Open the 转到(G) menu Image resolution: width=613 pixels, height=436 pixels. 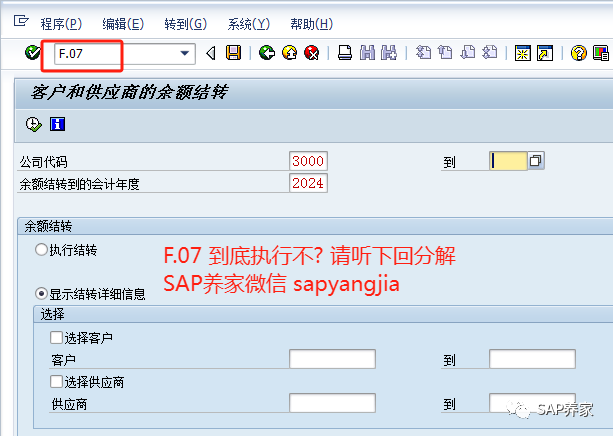[185, 24]
